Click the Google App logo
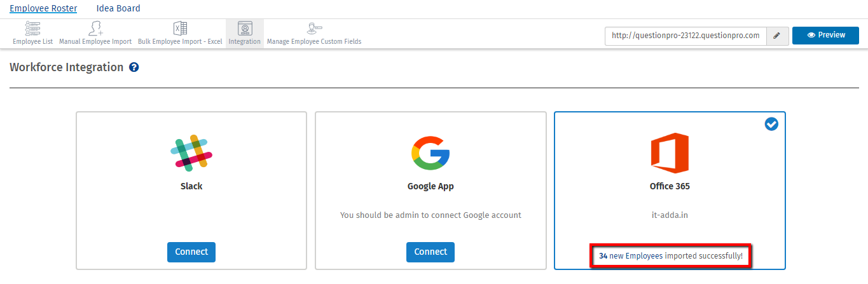This screenshot has height=284, width=868. [431, 152]
